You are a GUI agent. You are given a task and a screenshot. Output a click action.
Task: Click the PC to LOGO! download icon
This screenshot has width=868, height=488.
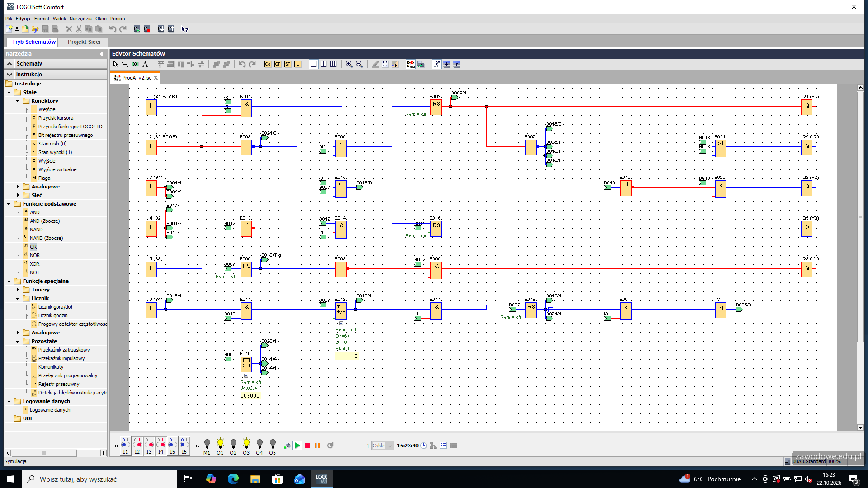160,29
